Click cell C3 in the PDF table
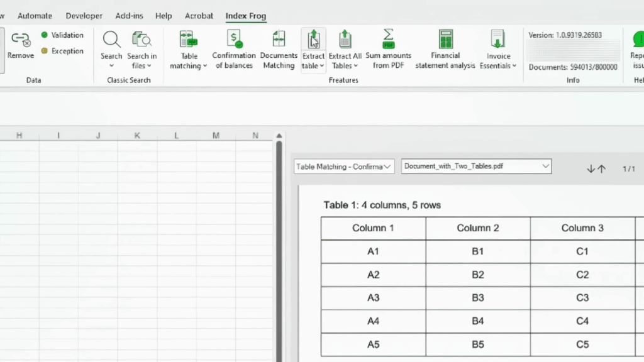This screenshot has width=644, height=362. tap(582, 298)
